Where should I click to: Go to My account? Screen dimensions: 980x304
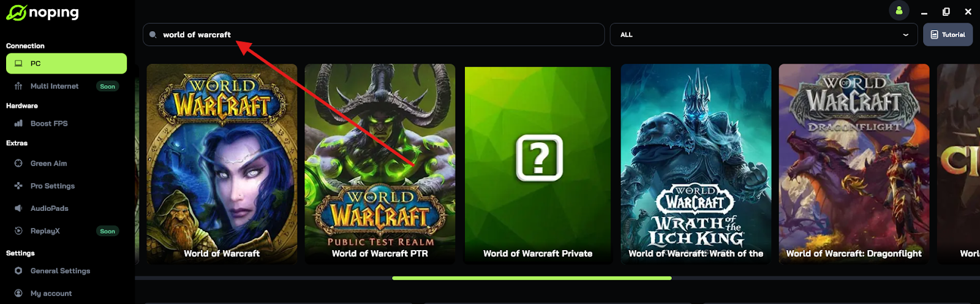click(66, 294)
